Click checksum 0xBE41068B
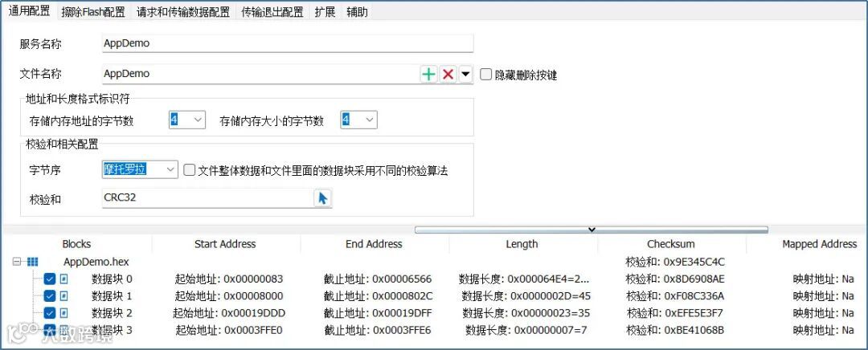This screenshot has width=868, height=350. click(675, 331)
